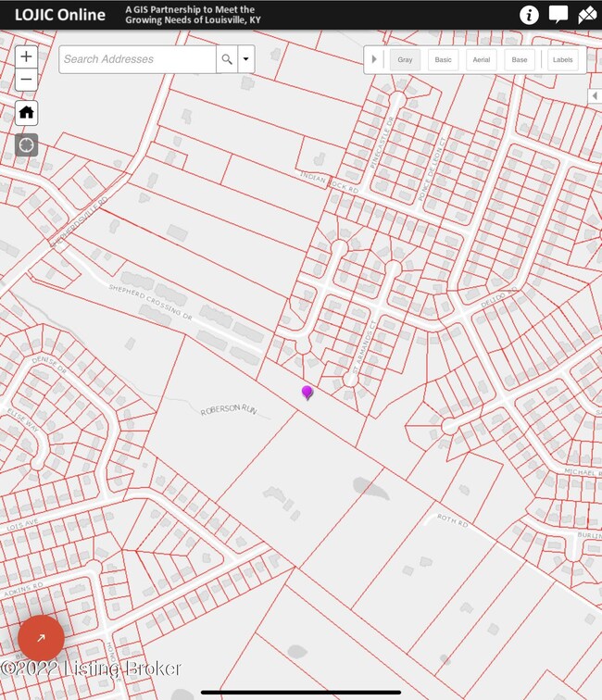This screenshot has width=602, height=700.
Task: Select the Basic basemap option
Action: point(443,60)
